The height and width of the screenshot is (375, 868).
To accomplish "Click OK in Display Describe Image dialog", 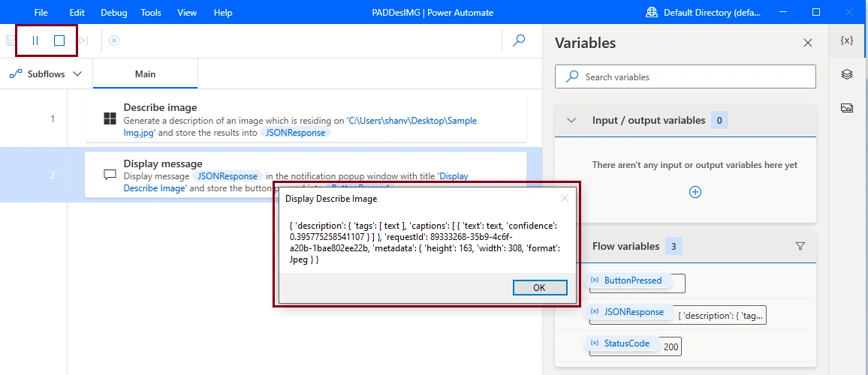I will click(x=540, y=287).
